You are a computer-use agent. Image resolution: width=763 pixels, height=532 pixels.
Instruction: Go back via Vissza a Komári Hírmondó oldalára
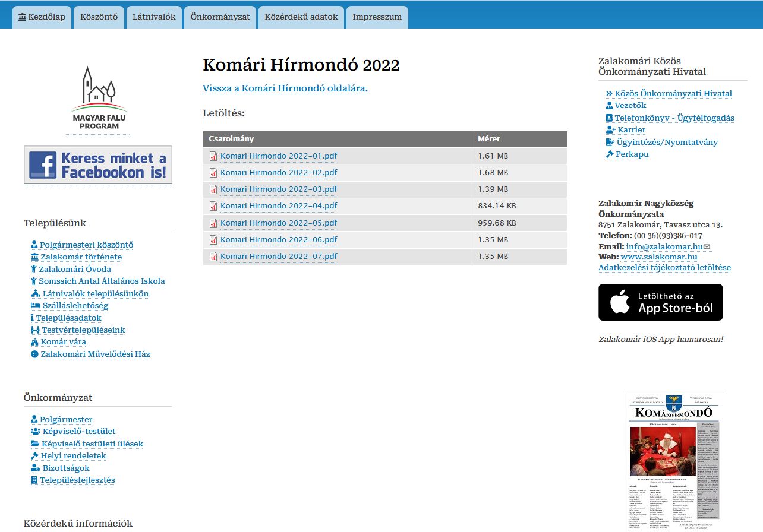[285, 88]
